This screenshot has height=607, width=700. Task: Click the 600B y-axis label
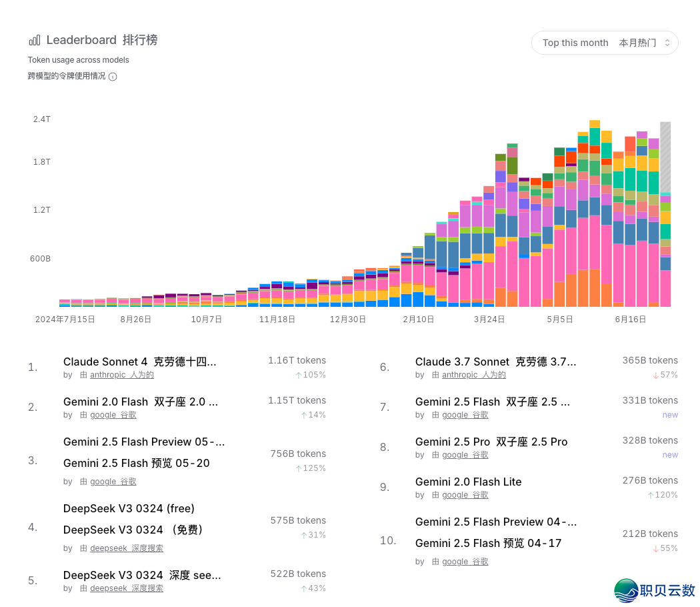pos(40,259)
